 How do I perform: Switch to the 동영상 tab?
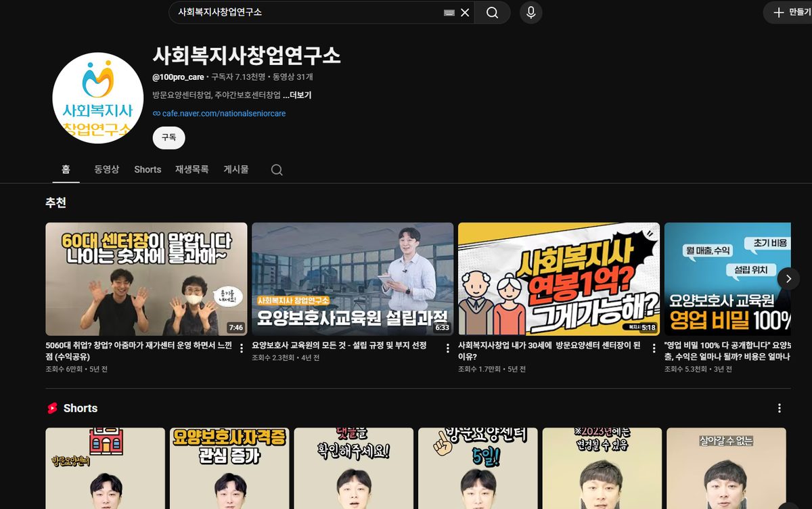pos(107,169)
